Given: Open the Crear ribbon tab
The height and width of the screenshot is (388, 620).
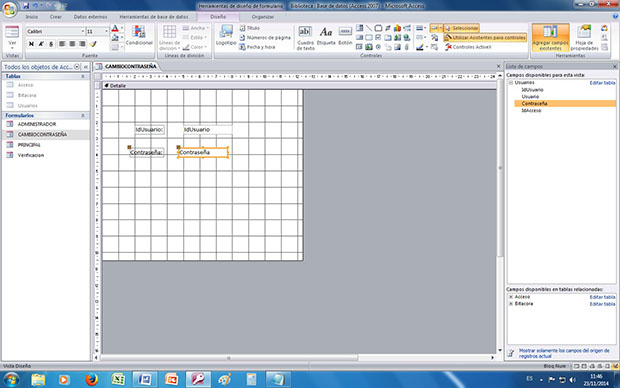Looking at the screenshot, I should tap(55, 17).
